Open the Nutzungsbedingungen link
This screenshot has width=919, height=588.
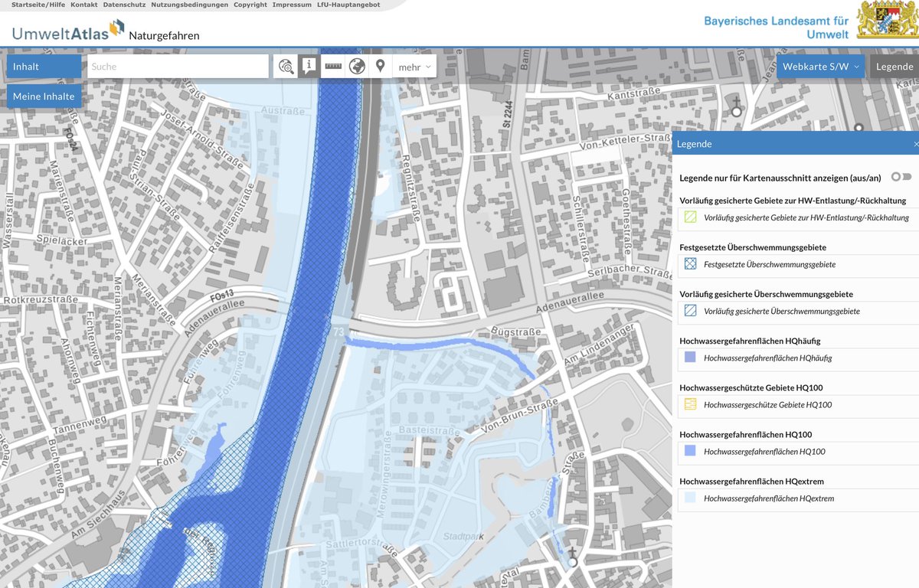(x=189, y=5)
